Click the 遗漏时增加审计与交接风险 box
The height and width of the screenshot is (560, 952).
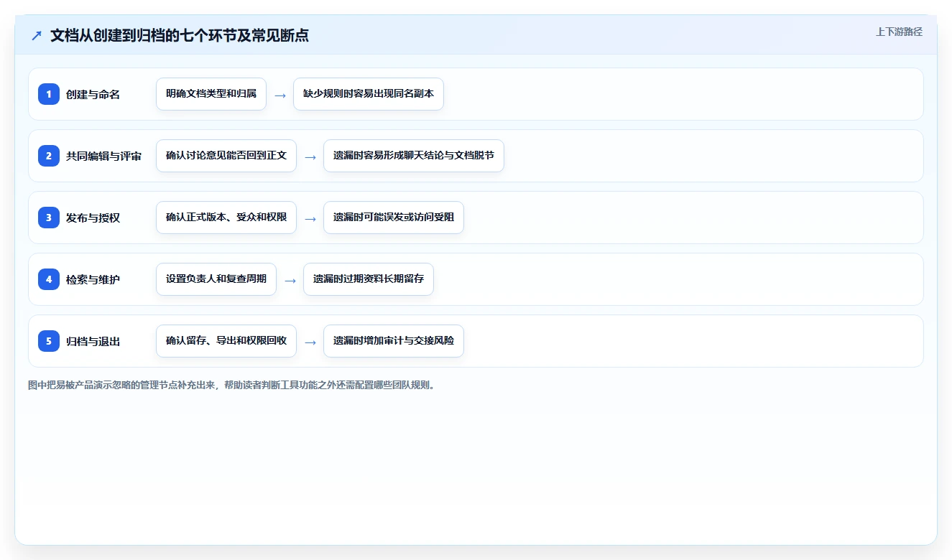[x=394, y=341]
